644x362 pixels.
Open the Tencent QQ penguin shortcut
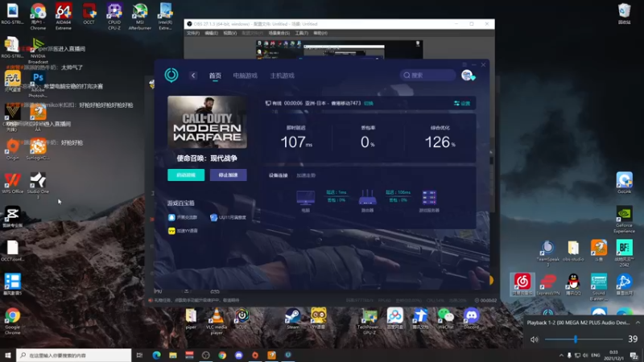point(573,285)
